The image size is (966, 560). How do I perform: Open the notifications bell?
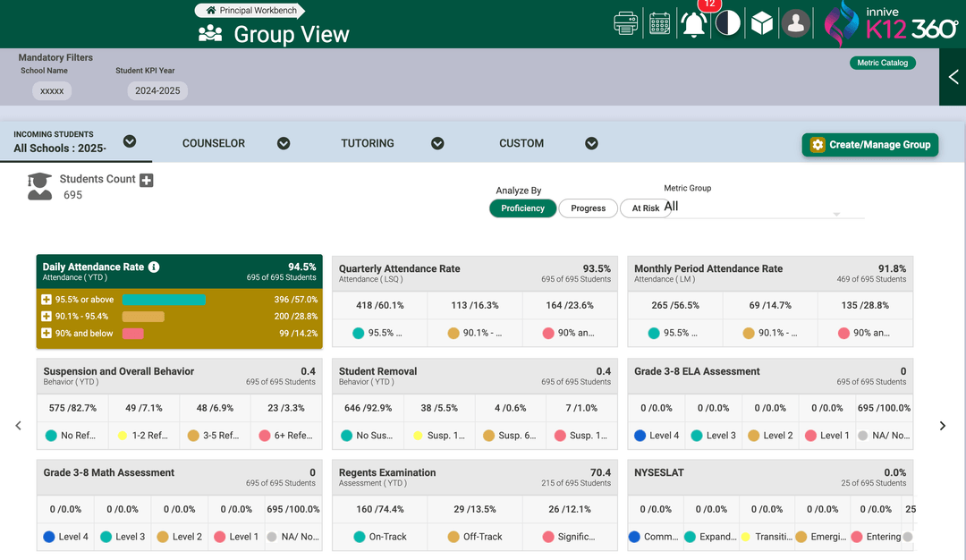(x=694, y=24)
